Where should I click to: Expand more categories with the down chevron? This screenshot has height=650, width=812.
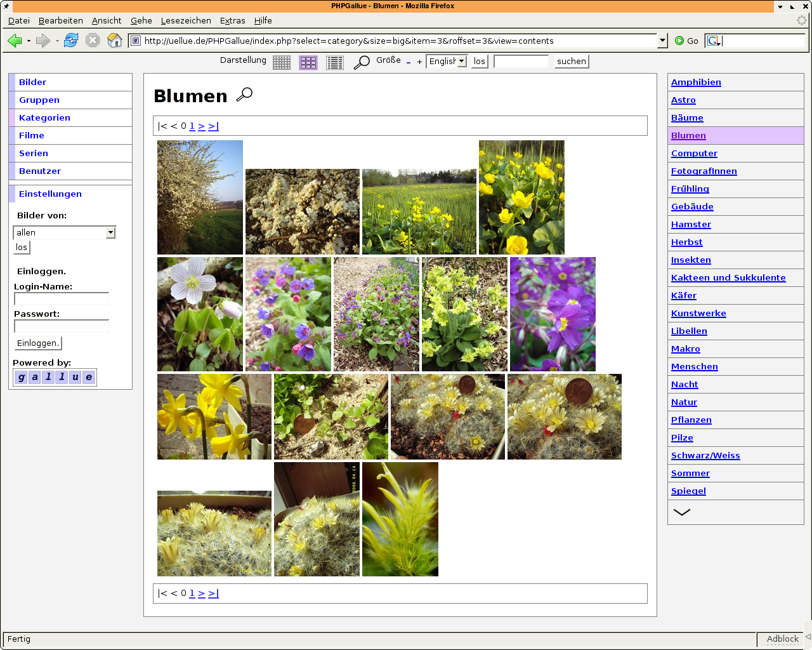[x=681, y=512]
